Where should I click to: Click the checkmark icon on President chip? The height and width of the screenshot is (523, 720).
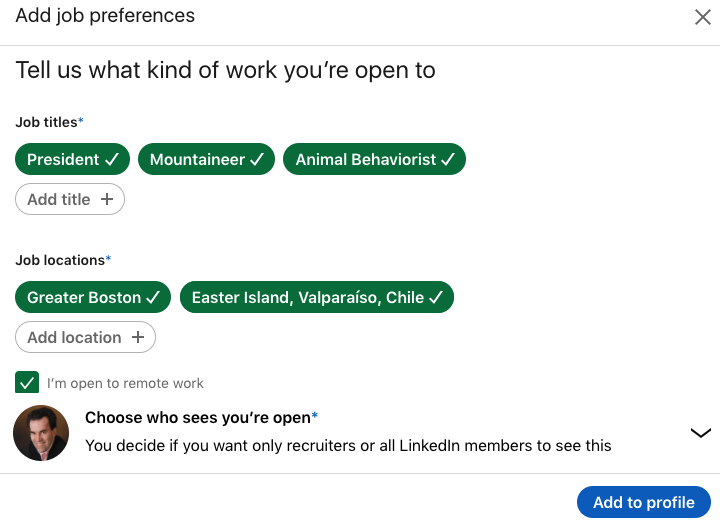pyautogui.click(x=112, y=160)
